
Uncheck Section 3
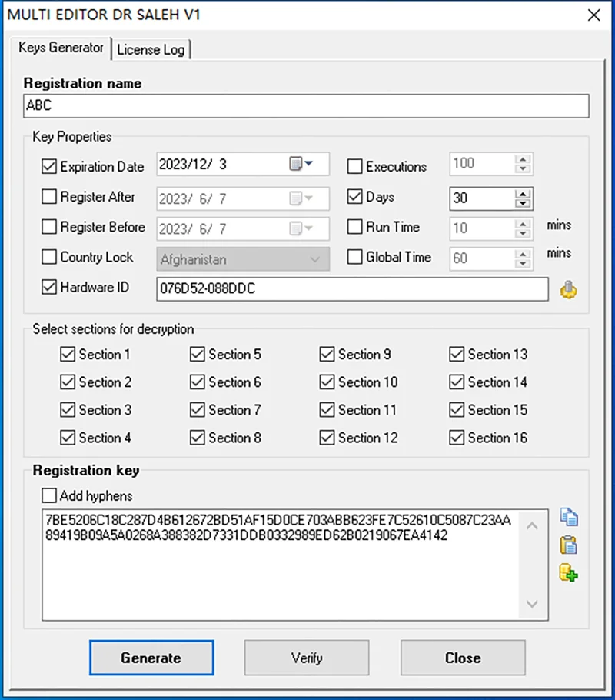tap(68, 410)
